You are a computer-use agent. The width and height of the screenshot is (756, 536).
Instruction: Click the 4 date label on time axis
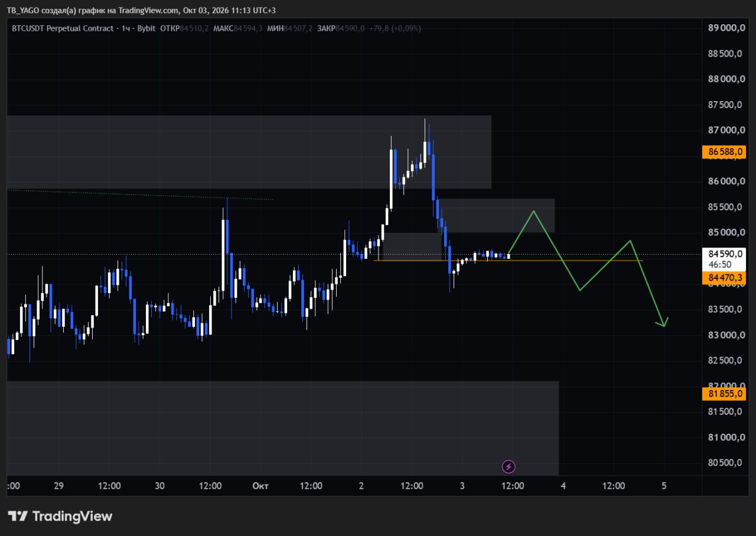click(x=563, y=486)
